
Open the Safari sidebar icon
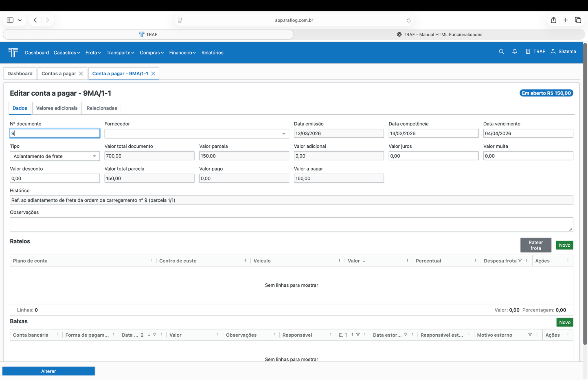10,20
